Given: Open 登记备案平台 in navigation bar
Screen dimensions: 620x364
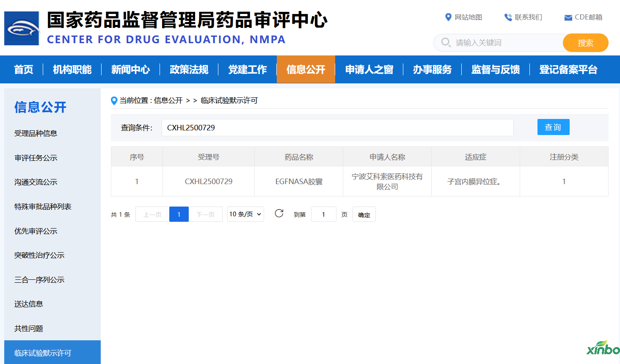Looking at the screenshot, I should click(x=568, y=69).
